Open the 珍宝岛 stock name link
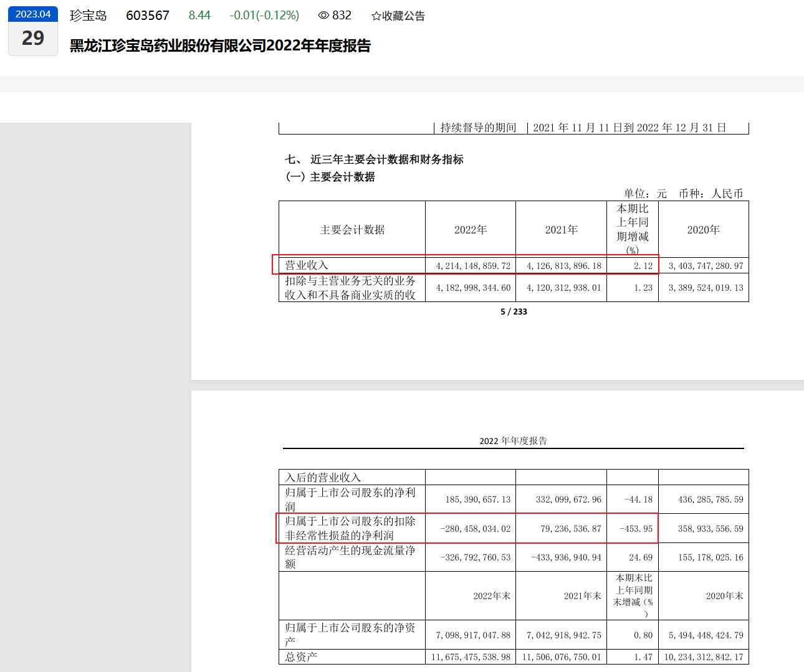The width and height of the screenshot is (804, 672). tap(88, 16)
